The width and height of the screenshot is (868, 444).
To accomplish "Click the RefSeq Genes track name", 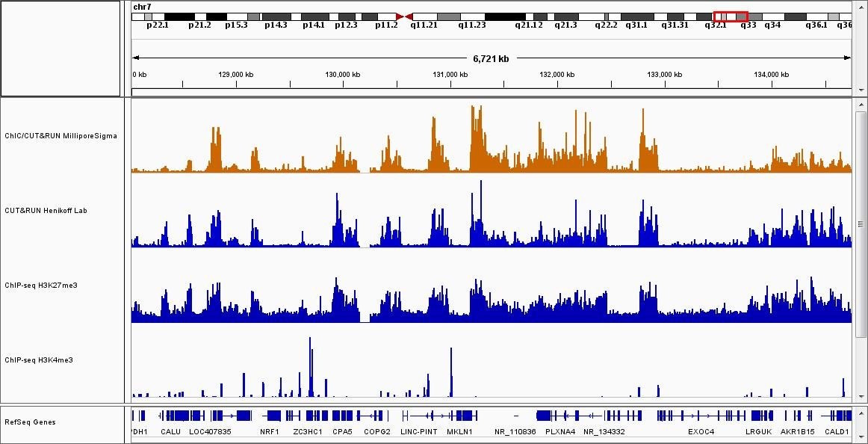I will click(28, 422).
